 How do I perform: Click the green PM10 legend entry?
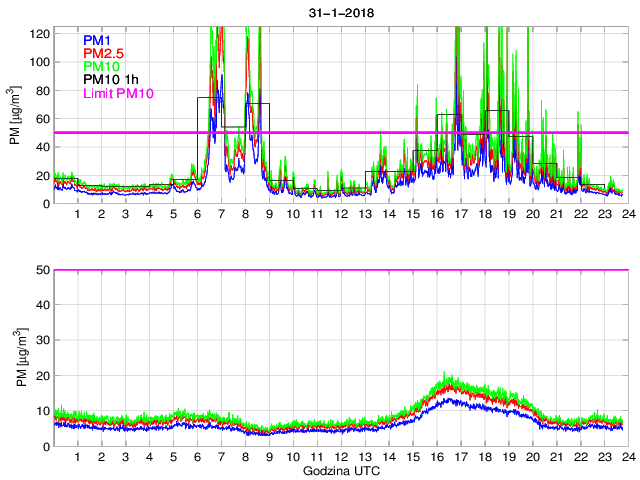click(102, 66)
